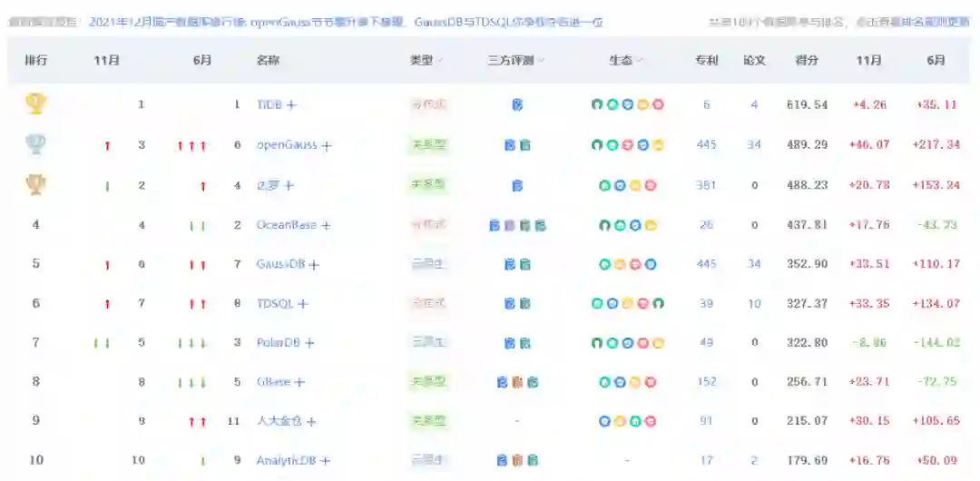Click the GitHub ecosystem icon in openGauss row
Viewport: 980px width, 481px height.
pos(597,146)
